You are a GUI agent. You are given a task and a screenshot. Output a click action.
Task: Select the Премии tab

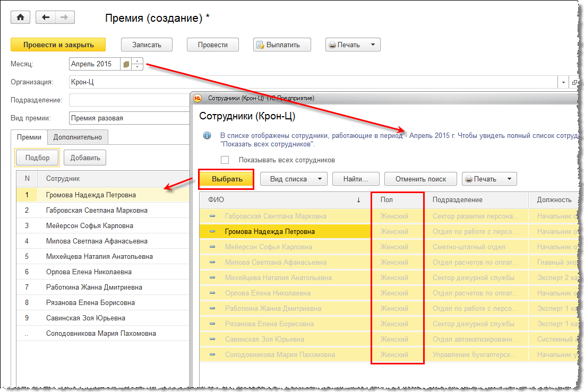click(x=29, y=137)
